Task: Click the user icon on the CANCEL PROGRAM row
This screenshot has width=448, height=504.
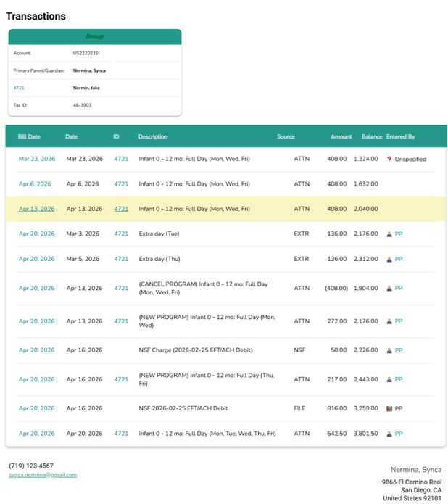Action: (x=389, y=289)
